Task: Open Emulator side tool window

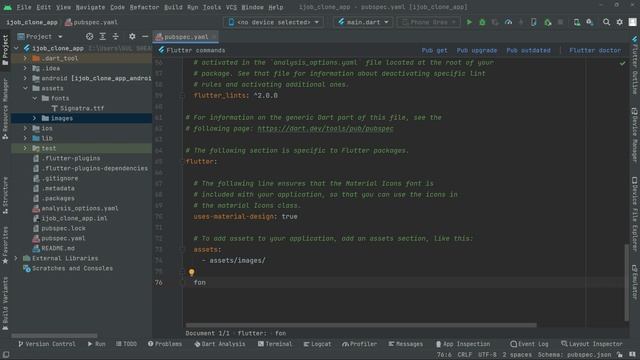Action: click(635, 282)
